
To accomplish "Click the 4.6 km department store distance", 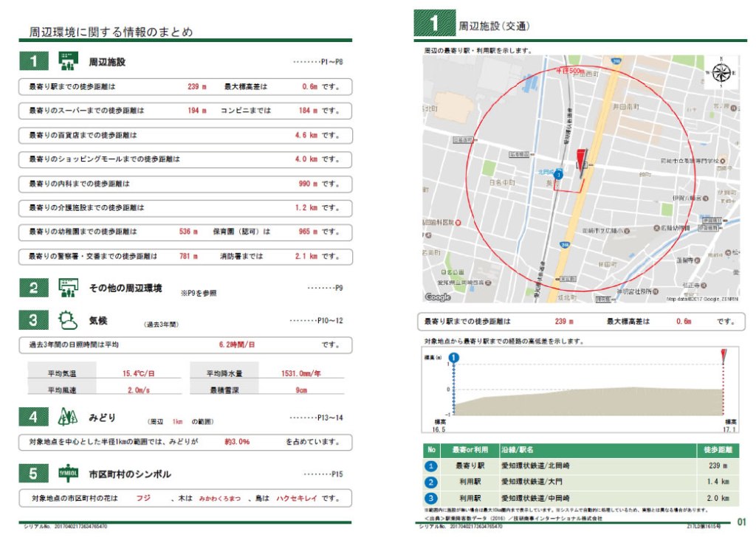I will [x=306, y=135].
